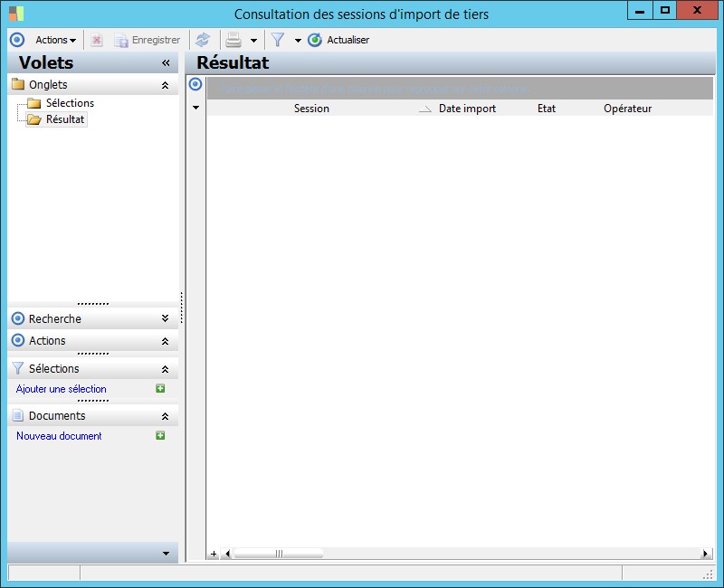Click the funnel filter toolbar icon
The width and height of the screenshot is (724, 588).
point(278,40)
